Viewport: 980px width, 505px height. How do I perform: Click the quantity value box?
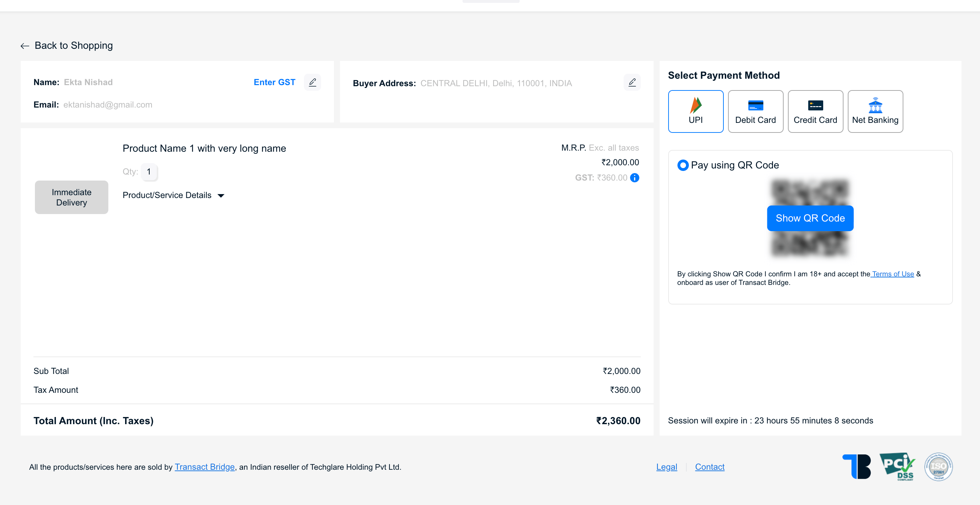149,172
